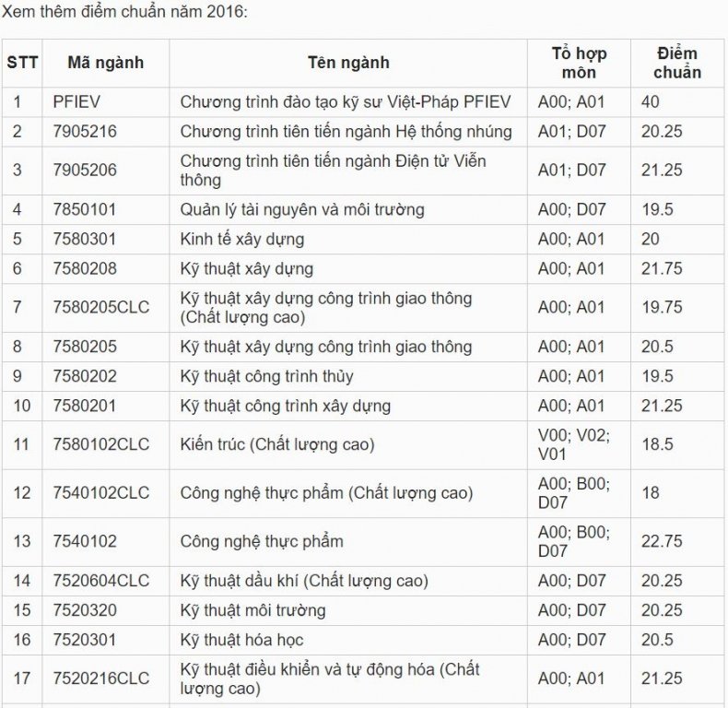Click the code 7520320 cell
Screen dimensions: 728x708
point(106,610)
